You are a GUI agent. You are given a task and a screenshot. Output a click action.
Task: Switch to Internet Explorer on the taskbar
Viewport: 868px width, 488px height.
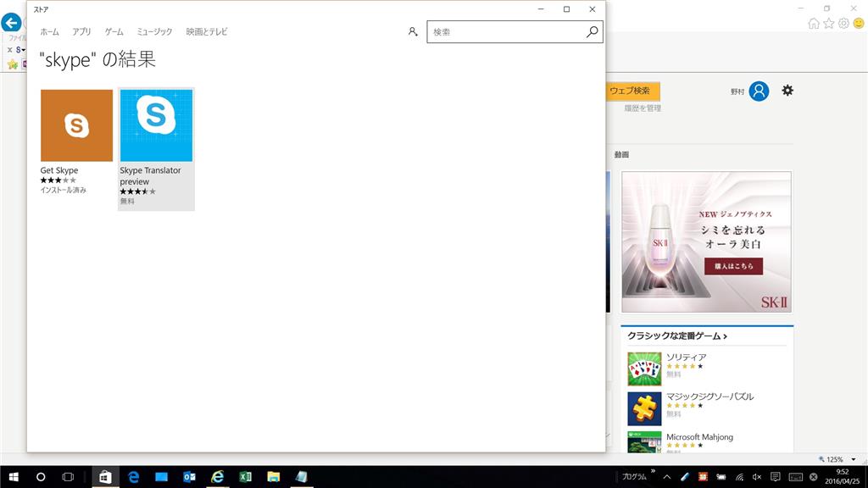218,477
